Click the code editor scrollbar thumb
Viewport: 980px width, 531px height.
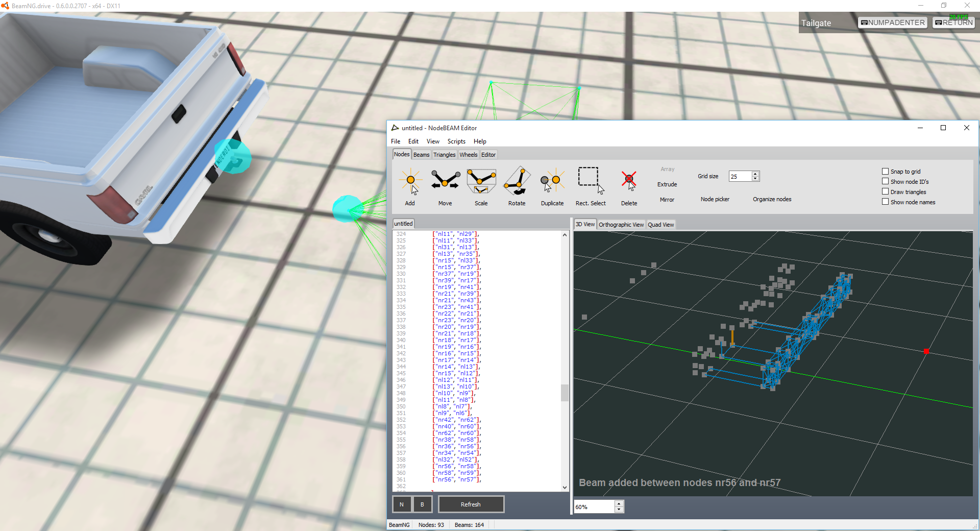coord(565,393)
